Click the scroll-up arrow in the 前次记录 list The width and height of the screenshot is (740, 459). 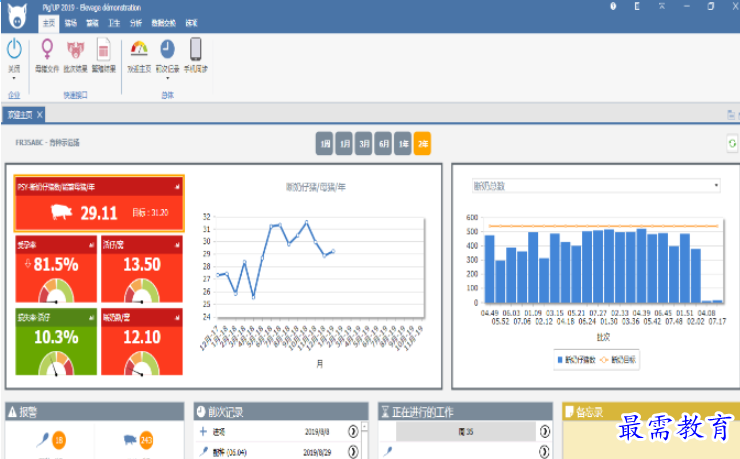(x=365, y=426)
